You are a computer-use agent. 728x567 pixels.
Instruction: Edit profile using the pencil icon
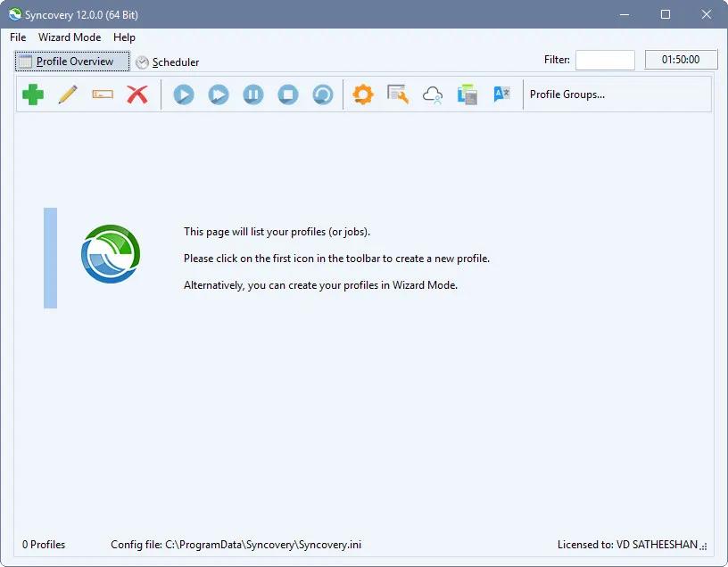coord(68,94)
